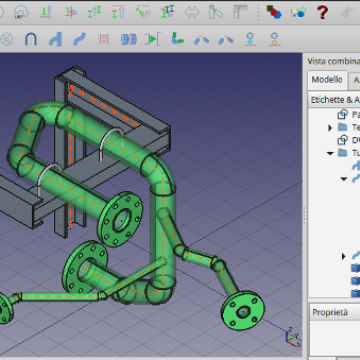Select the 'Pa' part item in tree
360x360 pixels.
click(348, 115)
